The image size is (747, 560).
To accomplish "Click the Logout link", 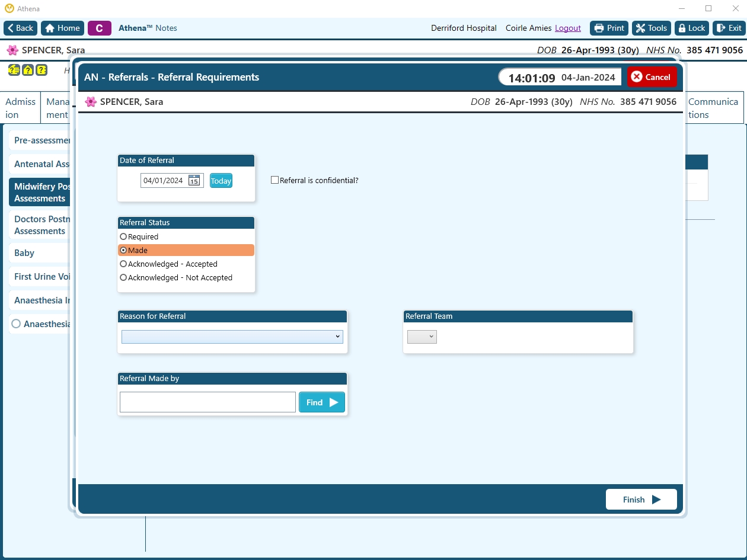I will (x=567, y=28).
